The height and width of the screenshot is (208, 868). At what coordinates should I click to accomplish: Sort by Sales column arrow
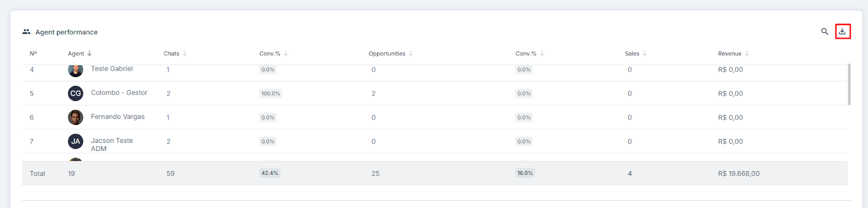644,53
